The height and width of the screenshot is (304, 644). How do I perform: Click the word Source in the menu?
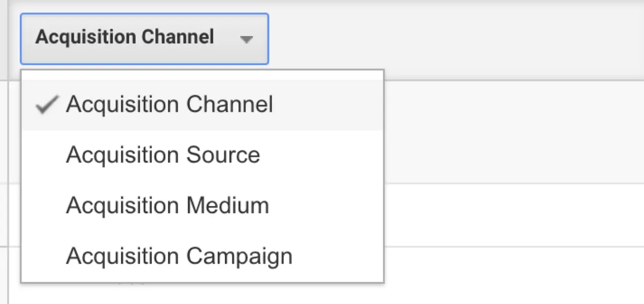click(x=223, y=155)
